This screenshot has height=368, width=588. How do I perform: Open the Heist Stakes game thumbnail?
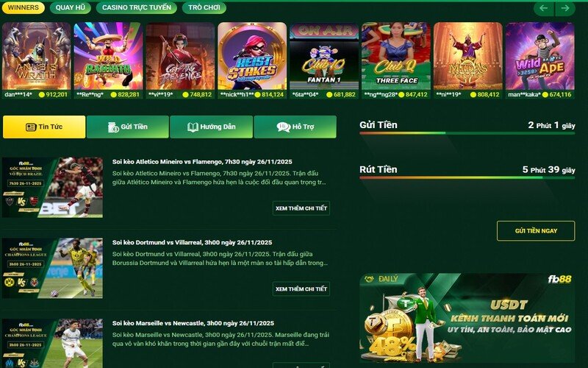(x=252, y=57)
